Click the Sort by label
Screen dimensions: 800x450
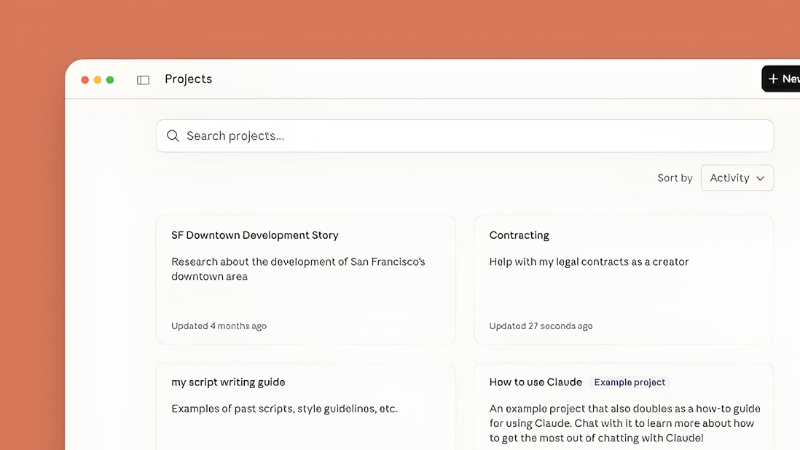(x=674, y=178)
